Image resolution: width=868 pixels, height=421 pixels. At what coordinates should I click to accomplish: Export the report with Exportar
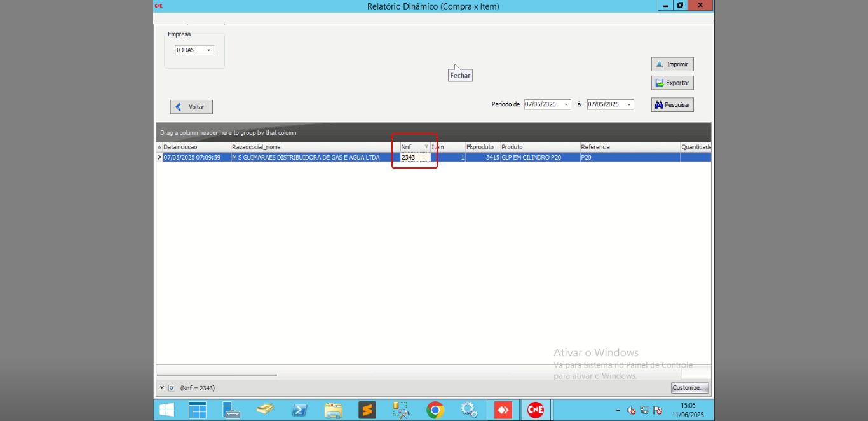672,83
